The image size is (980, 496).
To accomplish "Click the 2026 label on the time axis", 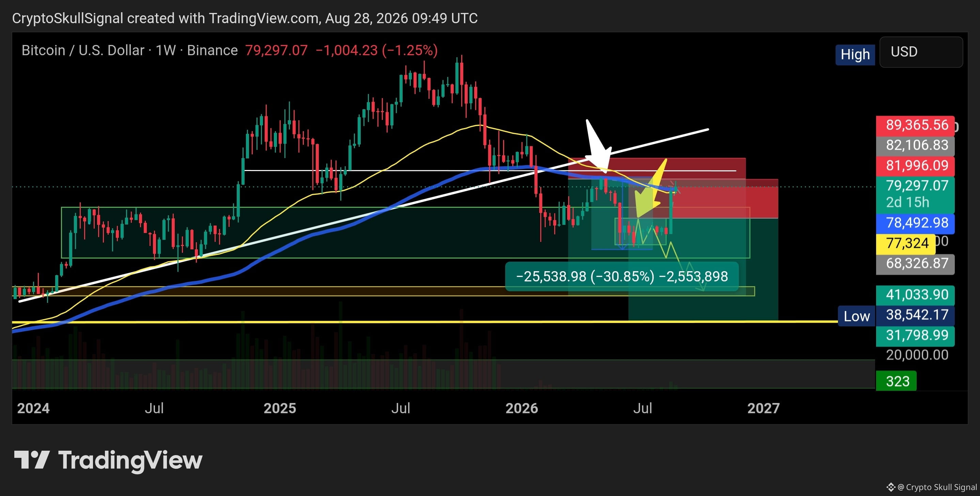I will point(522,408).
